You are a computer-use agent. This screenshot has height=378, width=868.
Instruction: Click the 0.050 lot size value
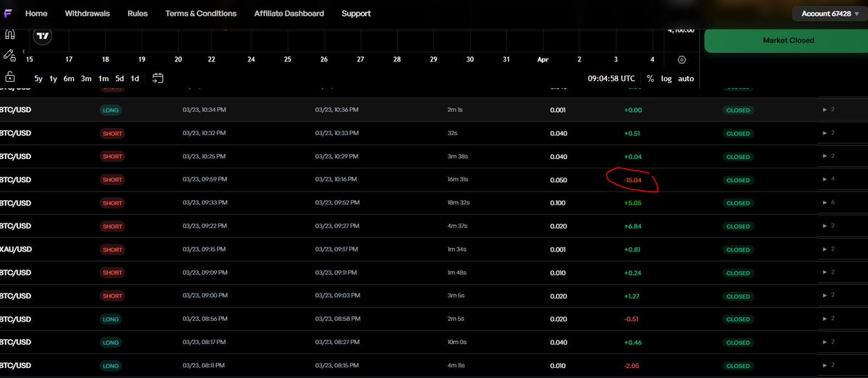click(x=558, y=180)
